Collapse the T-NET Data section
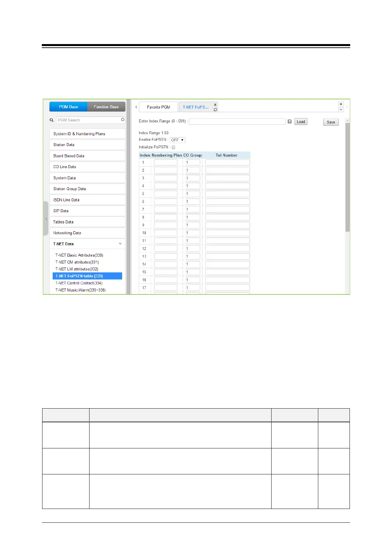 point(120,244)
